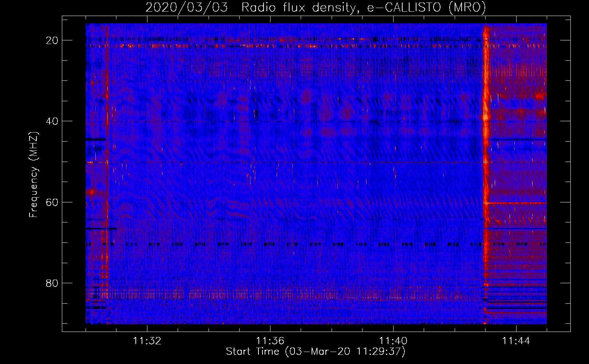Click the Start Time axis caption
The width and height of the screenshot is (589, 364).
click(316, 352)
